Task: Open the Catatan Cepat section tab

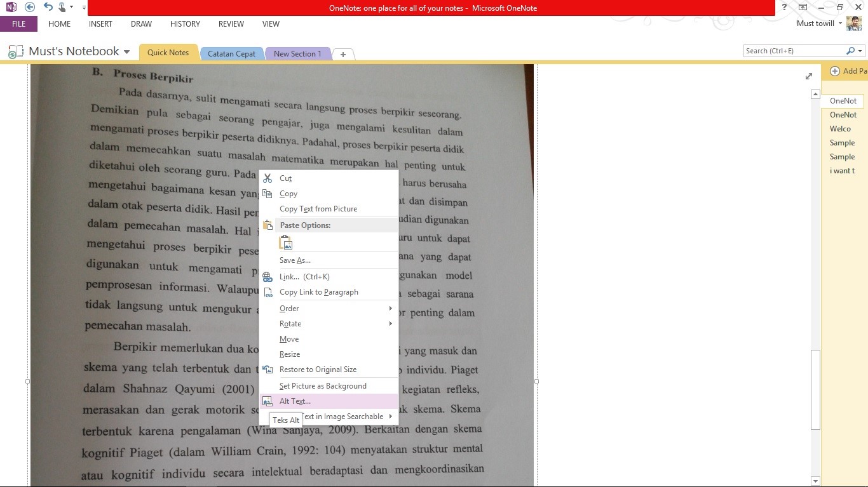Action: pos(232,53)
